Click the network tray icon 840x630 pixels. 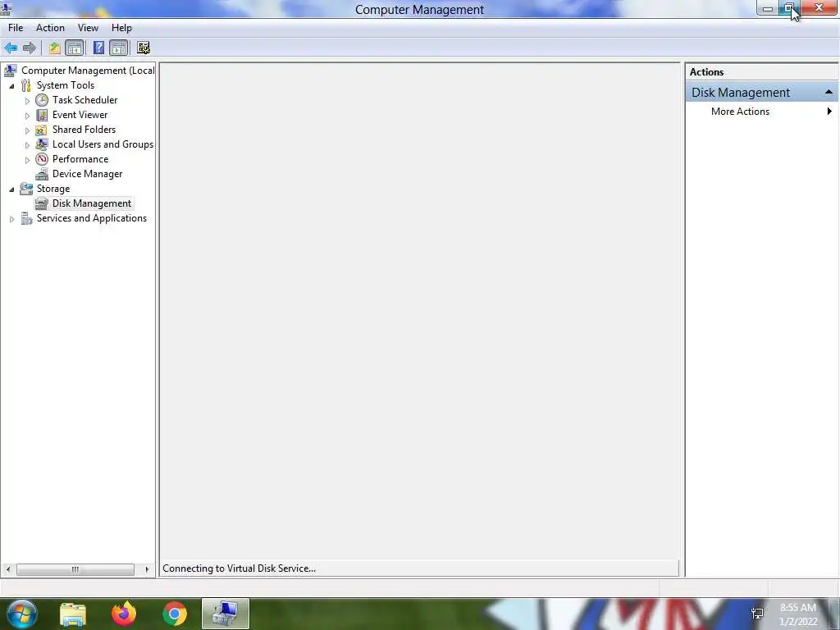757,614
